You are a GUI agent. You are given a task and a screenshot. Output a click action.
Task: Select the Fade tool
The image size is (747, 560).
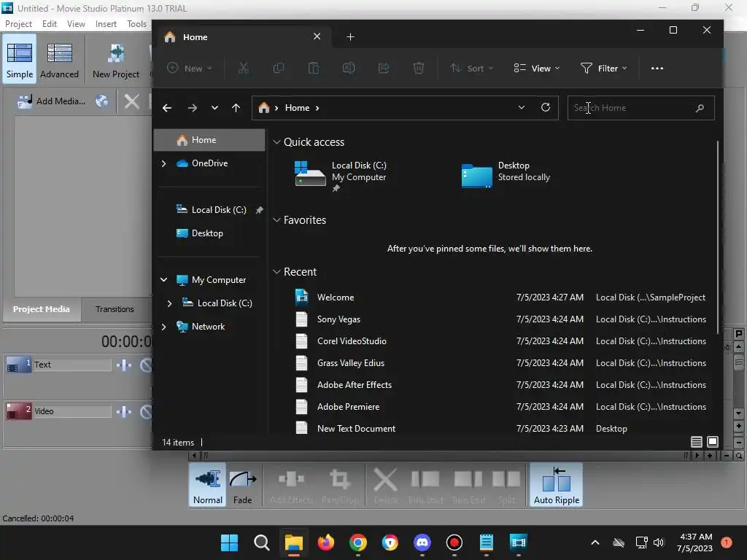[x=242, y=485]
